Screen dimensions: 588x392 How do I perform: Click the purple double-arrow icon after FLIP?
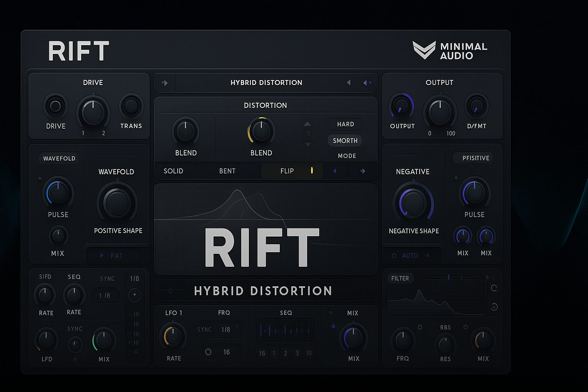[x=363, y=171]
